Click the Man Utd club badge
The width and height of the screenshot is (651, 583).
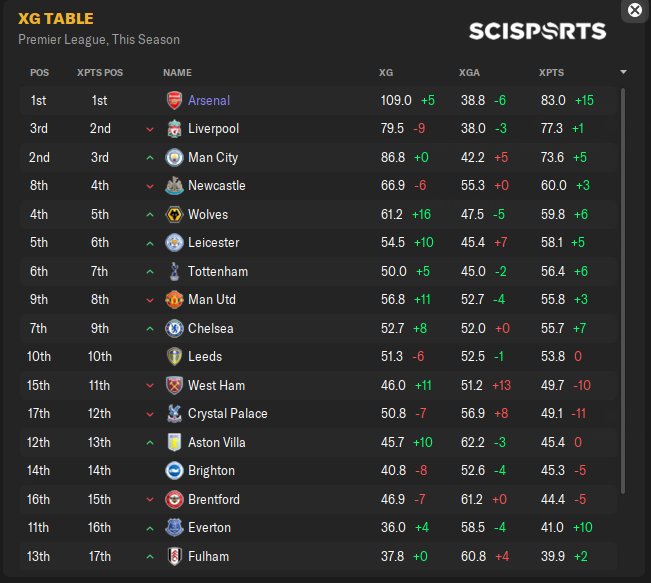[174, 299]
